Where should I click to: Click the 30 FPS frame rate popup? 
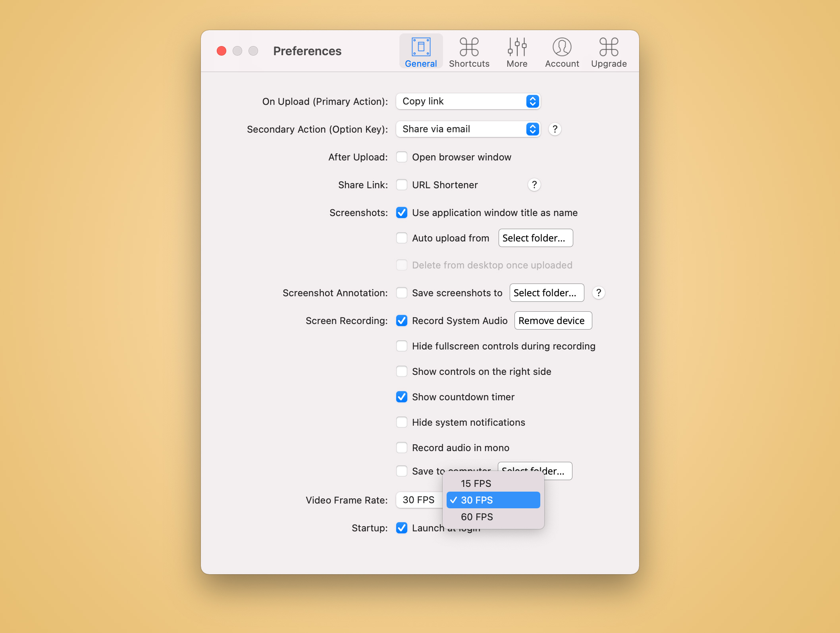coord(419,500)
